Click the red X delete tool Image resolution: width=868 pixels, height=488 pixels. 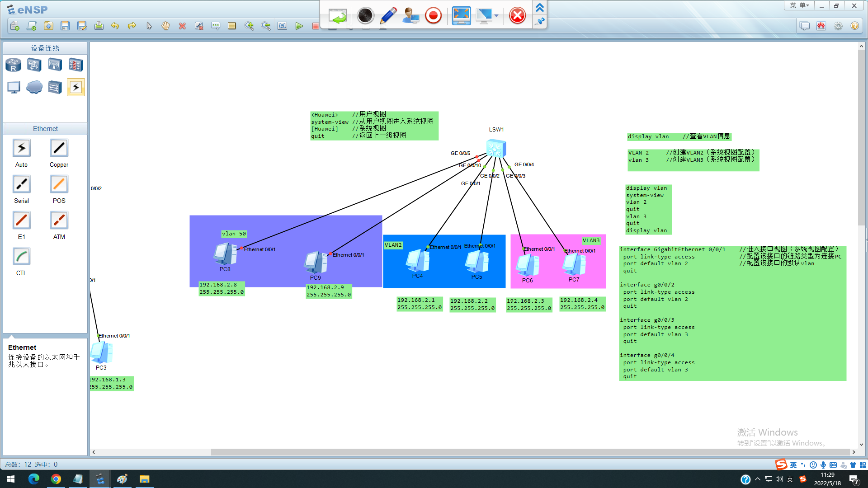pyautogui.click(x=182, y=26)
